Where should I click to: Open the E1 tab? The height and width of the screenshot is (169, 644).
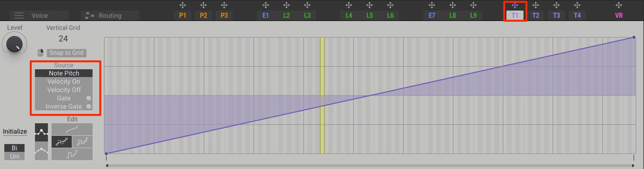(x=266, y=15)
